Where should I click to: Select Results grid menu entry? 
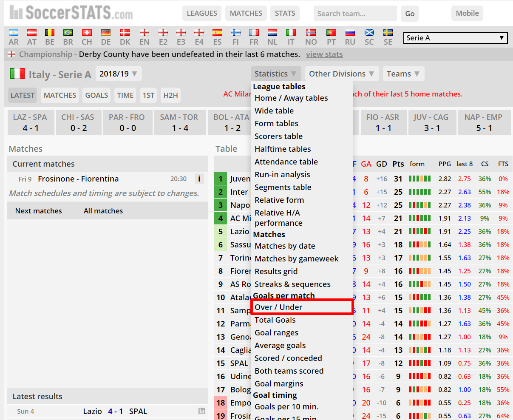pyautogui.click(x=276, y=271)
